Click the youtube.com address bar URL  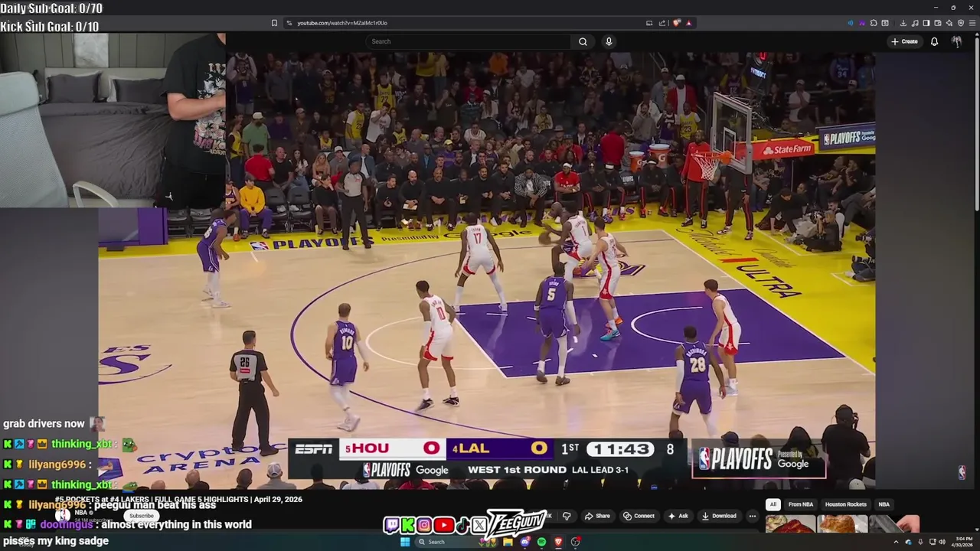point(342,23)
